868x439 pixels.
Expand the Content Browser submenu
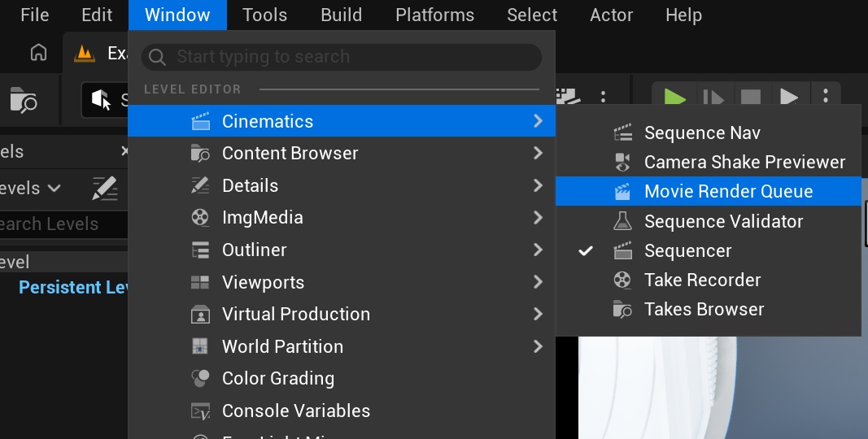click(289, 153)
